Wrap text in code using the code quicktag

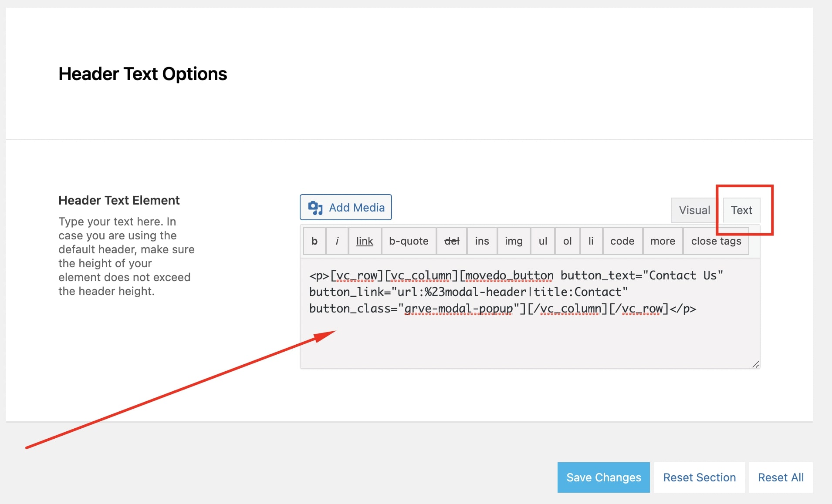click(x=622, y=241)
